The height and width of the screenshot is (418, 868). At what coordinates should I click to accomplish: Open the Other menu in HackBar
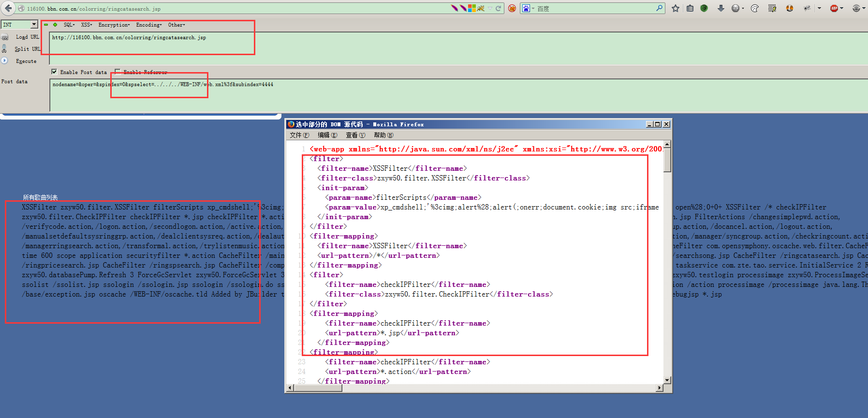click(177, 25)
